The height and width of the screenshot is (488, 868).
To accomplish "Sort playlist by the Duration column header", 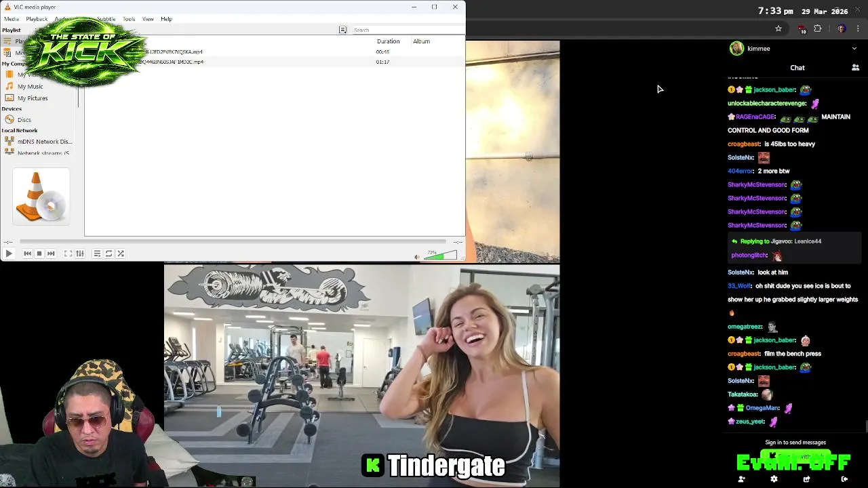I will click(389, 41).
